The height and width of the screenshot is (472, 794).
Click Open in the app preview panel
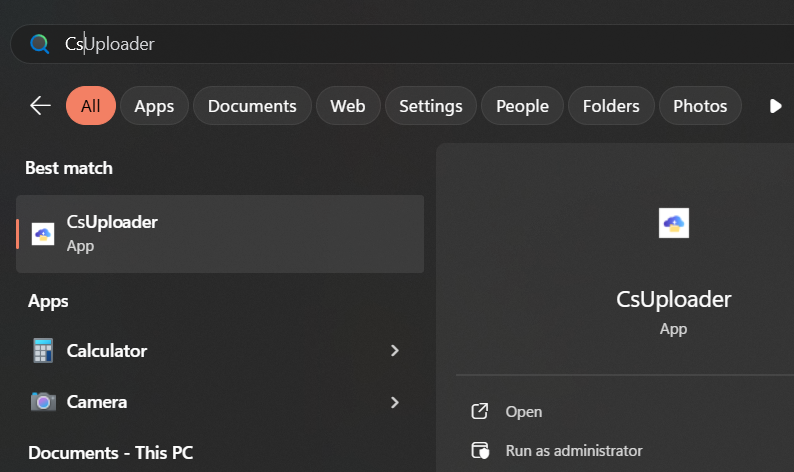(524, 412)
